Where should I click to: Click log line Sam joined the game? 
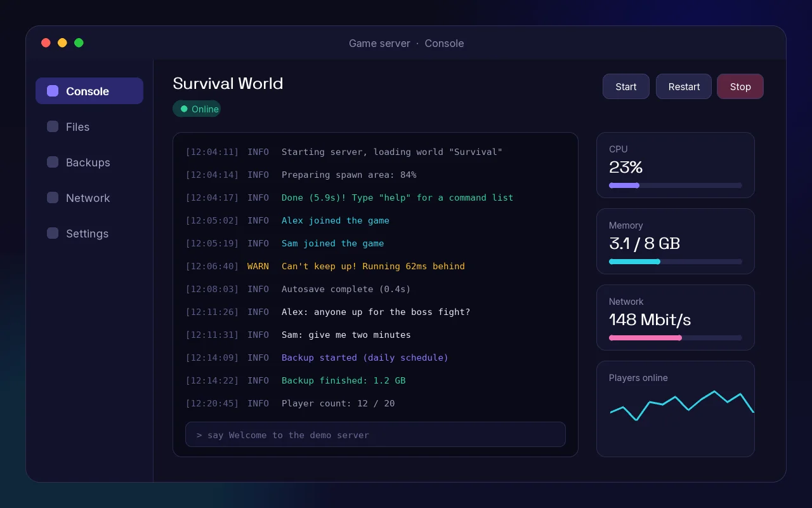click(x=333, y=243)
